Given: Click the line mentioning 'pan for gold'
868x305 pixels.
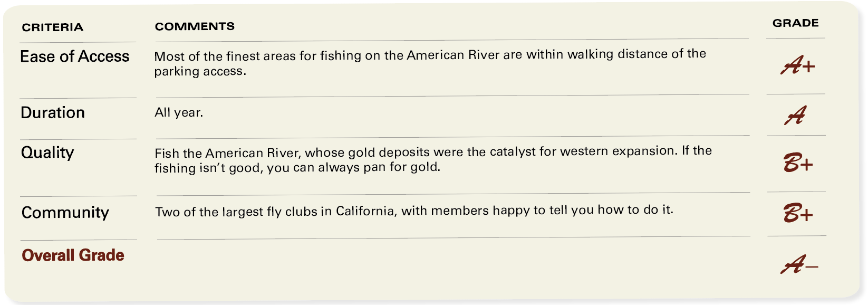Looking at the screenshot, I should (297, 168).
